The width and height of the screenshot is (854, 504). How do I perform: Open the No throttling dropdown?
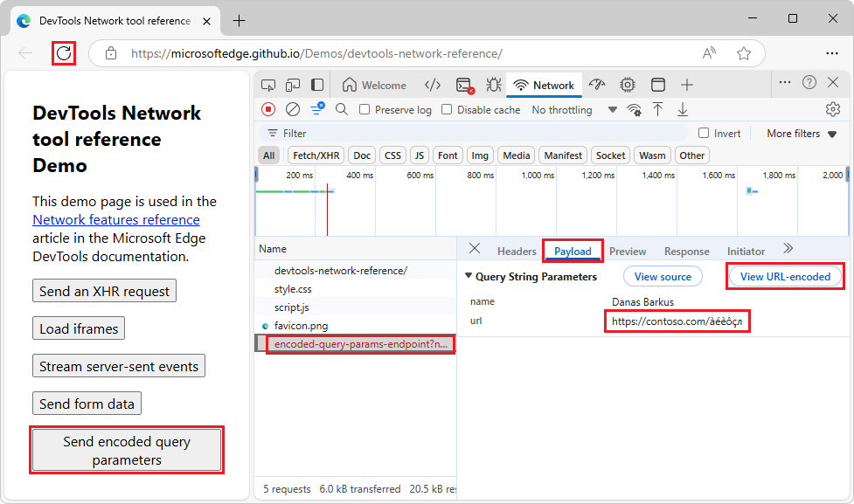click(562, 109)
